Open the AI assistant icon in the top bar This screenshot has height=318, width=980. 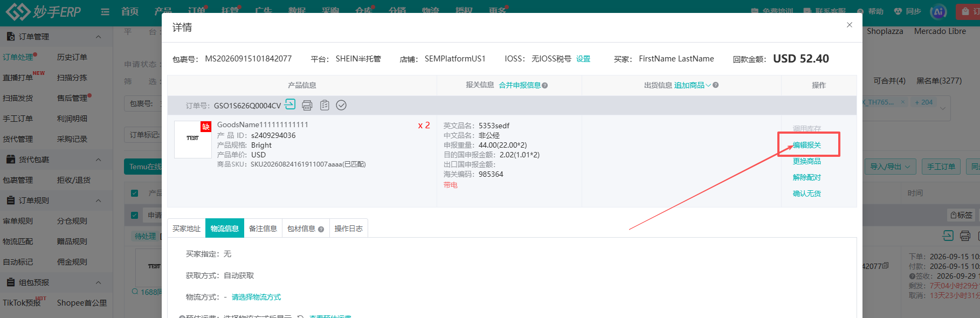[x=938, y=11]
